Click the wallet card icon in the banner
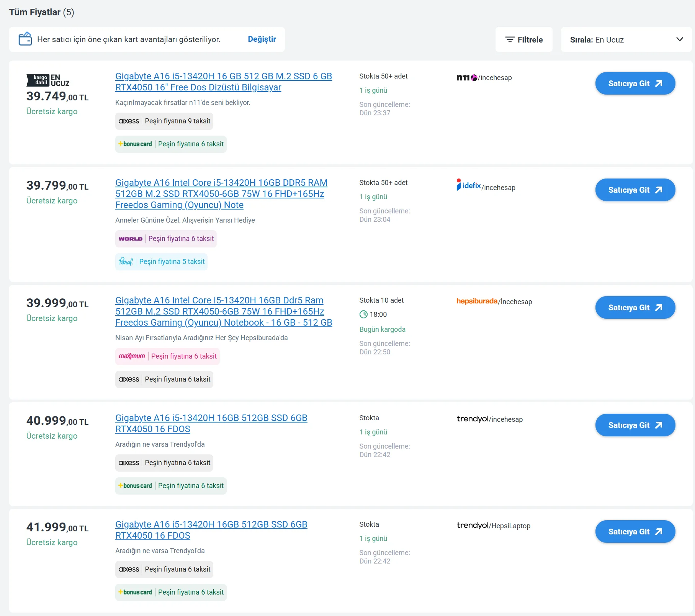The image size is (695, 616). (25, 39)
